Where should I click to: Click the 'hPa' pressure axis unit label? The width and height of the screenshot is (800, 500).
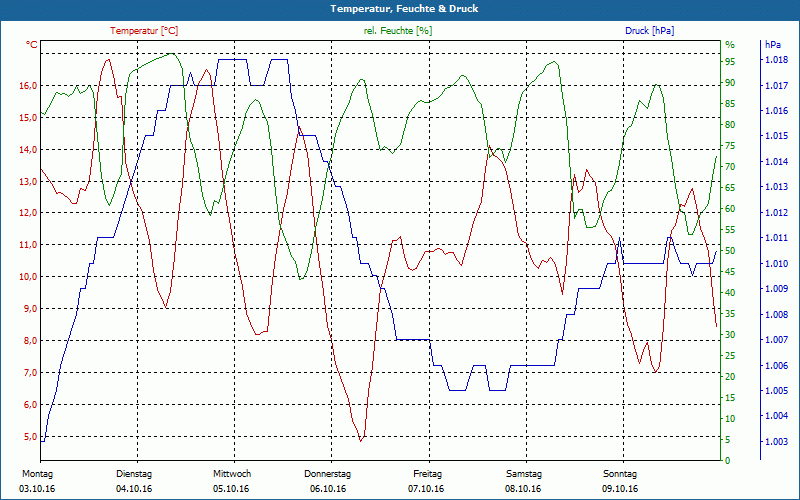pos(773,45)
